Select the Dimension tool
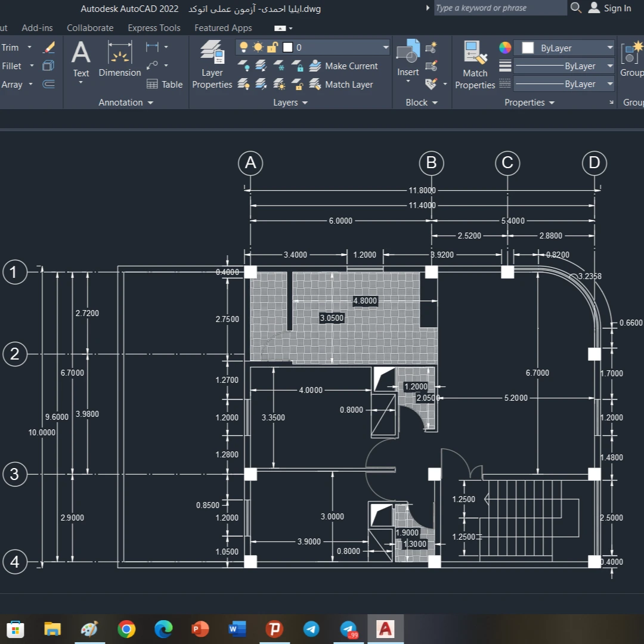 [x=120, y=58]
